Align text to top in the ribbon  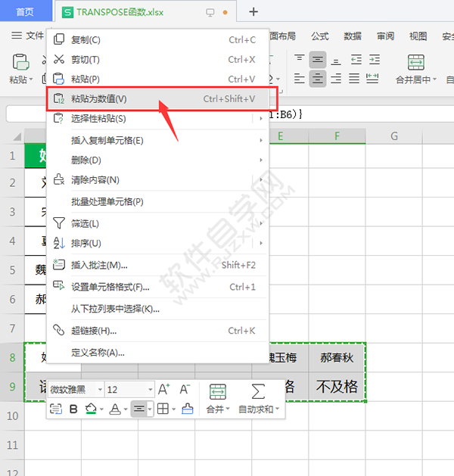299,59
